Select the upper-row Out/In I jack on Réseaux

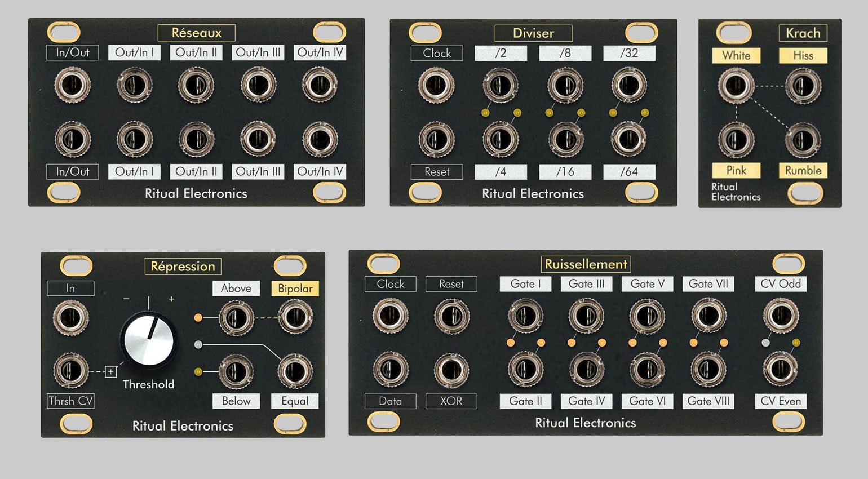(x=134, y=85)
